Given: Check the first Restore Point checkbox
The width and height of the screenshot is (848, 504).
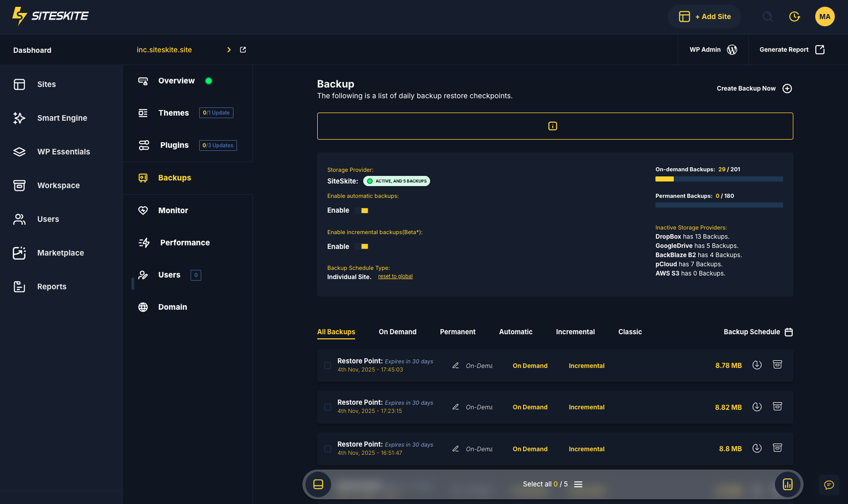Looking at the screenshot, I should (x=327, y=366).
